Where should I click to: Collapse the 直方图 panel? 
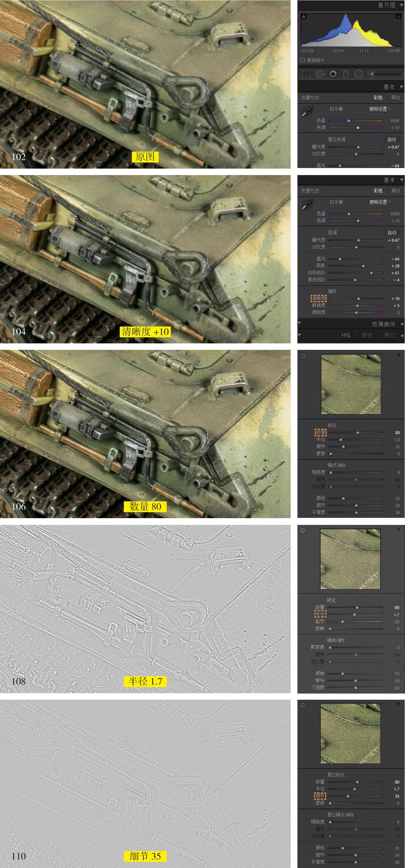[x=401, y=5]
